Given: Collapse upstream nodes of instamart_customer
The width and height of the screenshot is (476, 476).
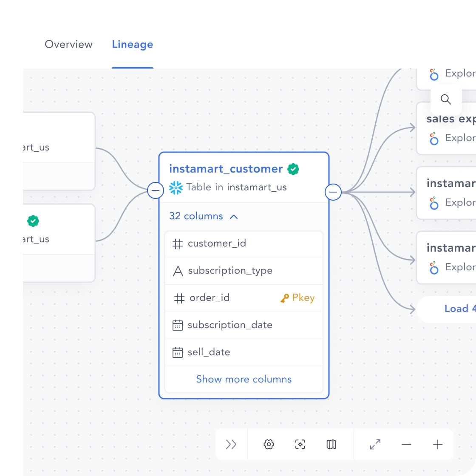Looking at the screenshot, I should pyautogui.click(x=156, y=191).
